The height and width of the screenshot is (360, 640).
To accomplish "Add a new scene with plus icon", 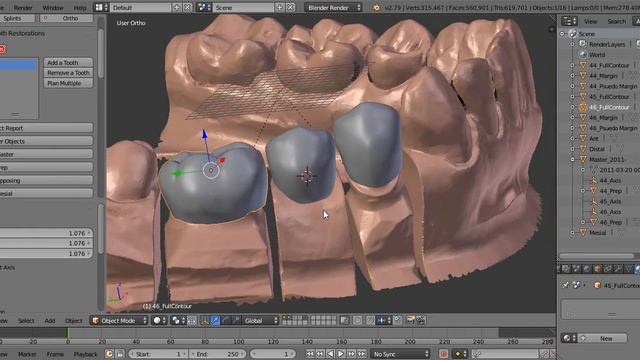I will (280, 8).
